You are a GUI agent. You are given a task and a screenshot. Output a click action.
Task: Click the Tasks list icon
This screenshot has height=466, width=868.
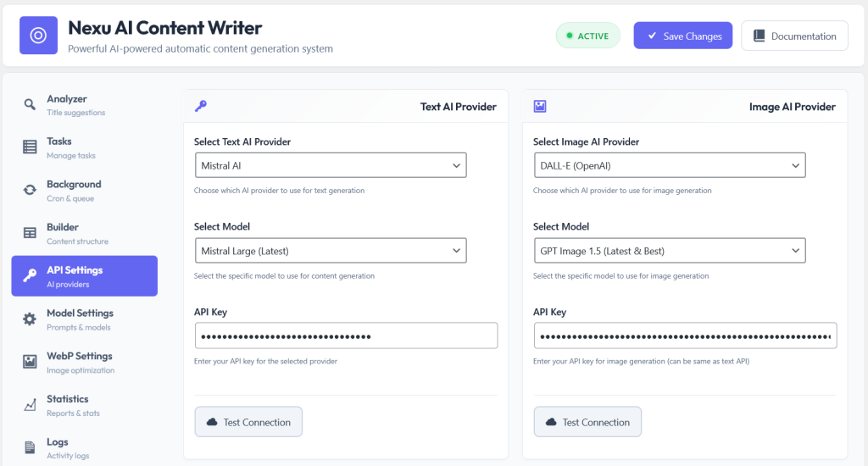coord(30,147)
